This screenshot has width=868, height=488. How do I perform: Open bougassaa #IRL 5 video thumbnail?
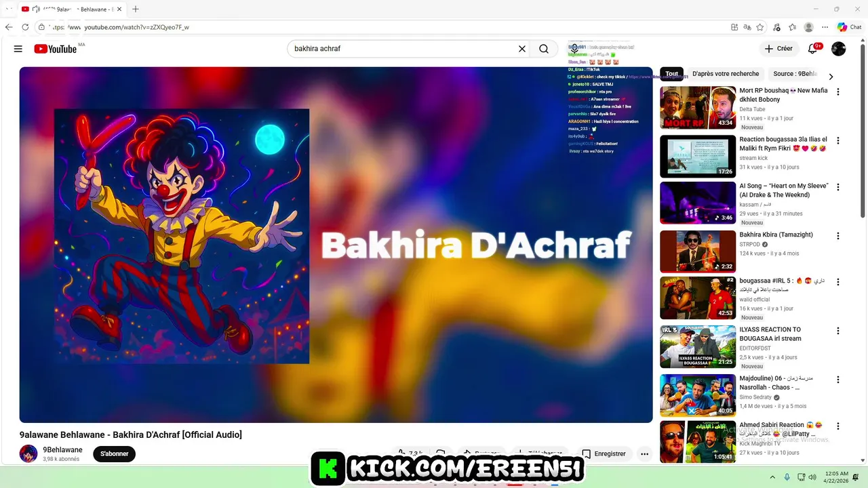[x=698, y=298]
